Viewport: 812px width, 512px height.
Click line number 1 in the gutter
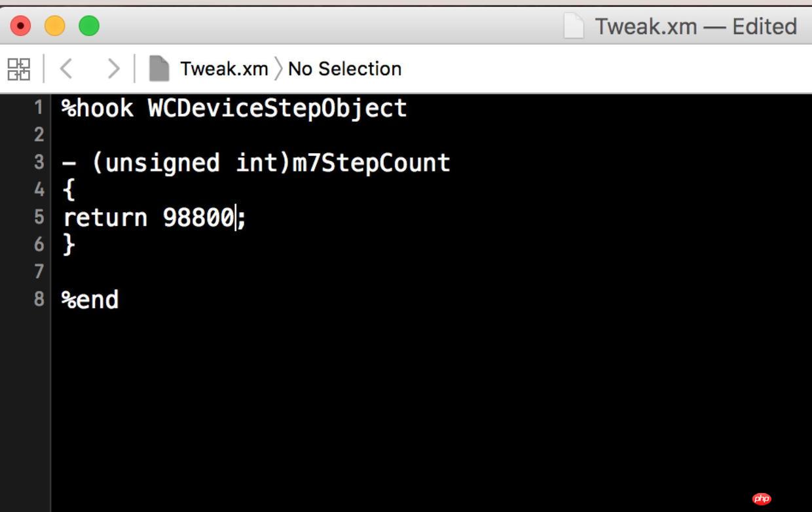[x=39, y=107]
